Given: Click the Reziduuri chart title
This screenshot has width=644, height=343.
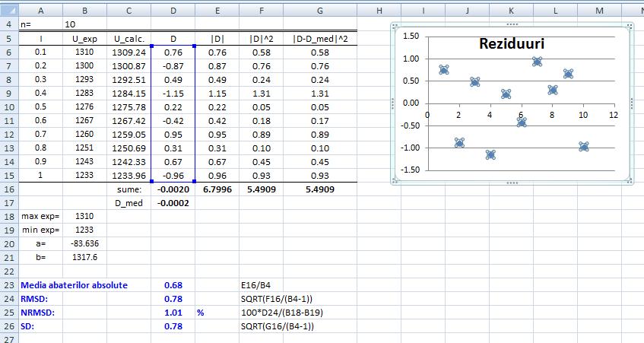Looking at the screenshot, I should (512, 43).
